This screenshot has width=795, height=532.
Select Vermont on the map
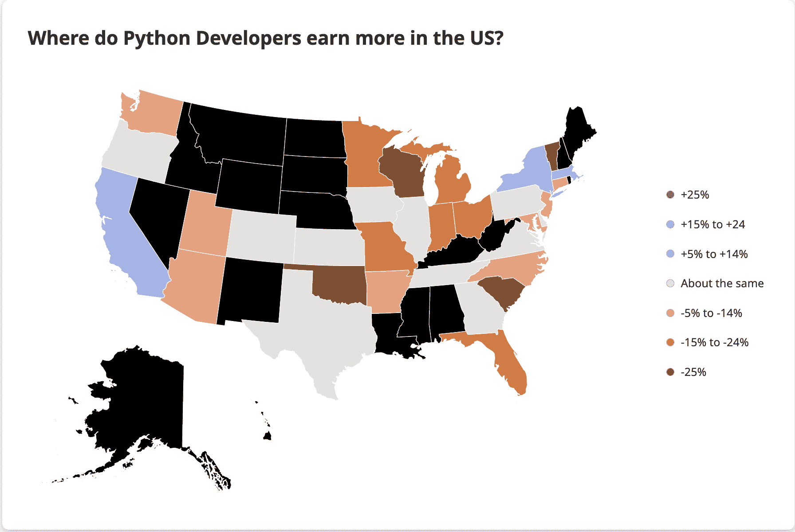[552, 155]
